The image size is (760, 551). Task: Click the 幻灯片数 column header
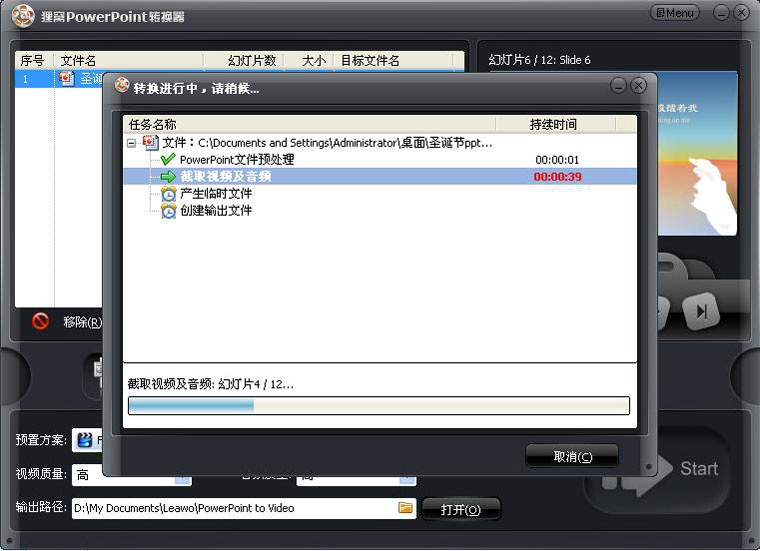244,61
